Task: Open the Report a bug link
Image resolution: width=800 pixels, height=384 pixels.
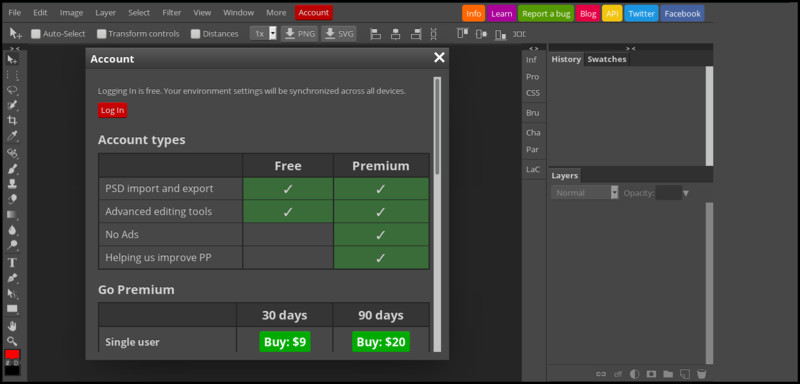Action: pyautogui.click(x=546, y=14)
